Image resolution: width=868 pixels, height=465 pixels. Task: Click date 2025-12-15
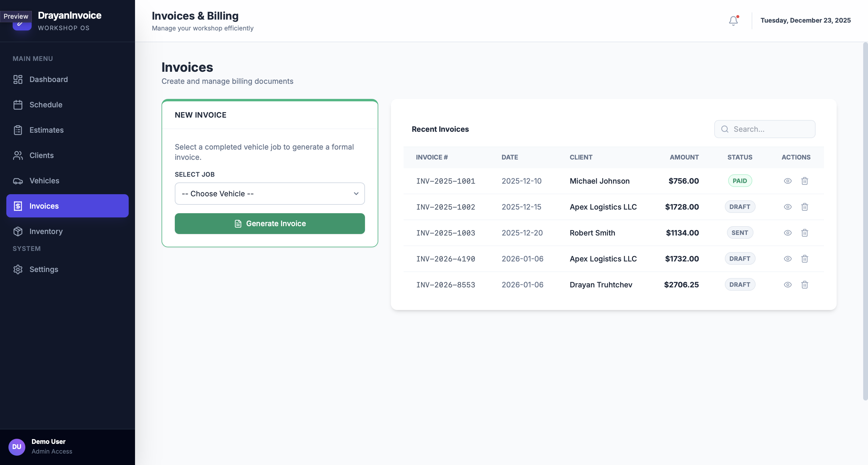coord(521,207)
